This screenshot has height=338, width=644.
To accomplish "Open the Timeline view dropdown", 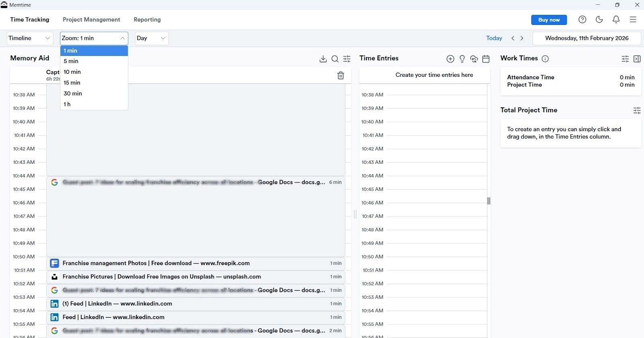I will [x=30, y=38].
